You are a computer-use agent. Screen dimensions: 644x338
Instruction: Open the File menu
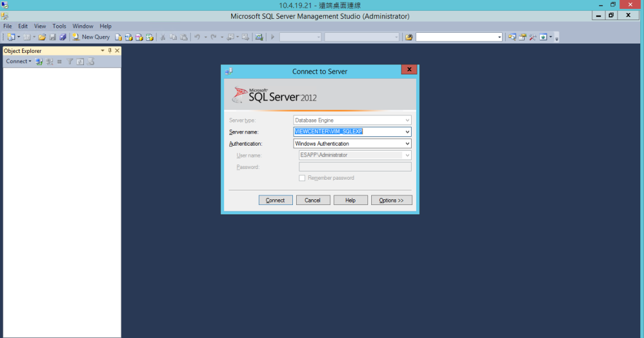[8, 26]
